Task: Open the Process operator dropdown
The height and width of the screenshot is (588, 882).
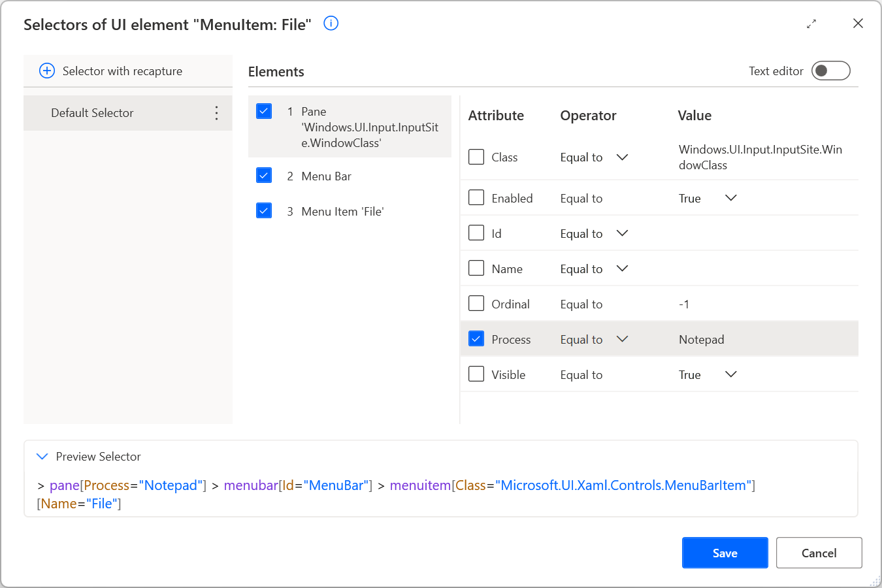Action: pyautogui.click(x=622, y=338)
